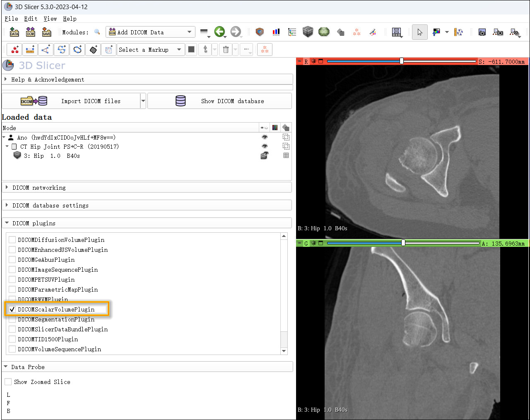Screen dimensions: 530x420
Task: Create a new line ruler markup
Action: [30, 50]
